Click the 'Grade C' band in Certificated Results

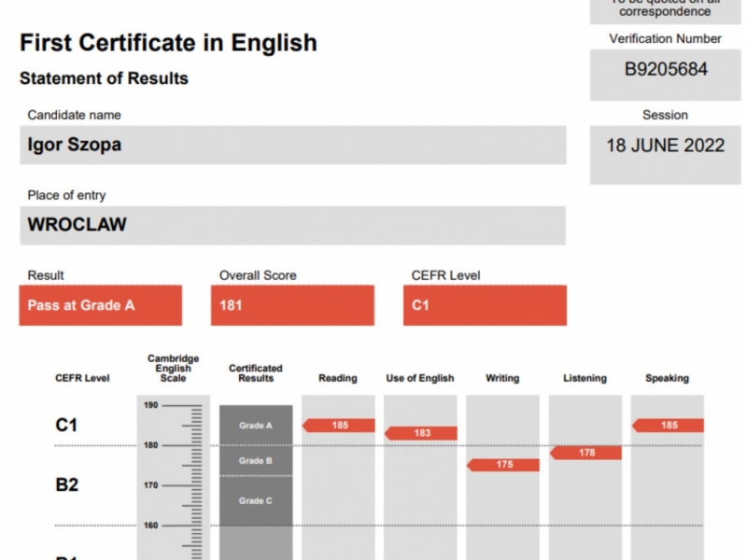pos(256,500)
